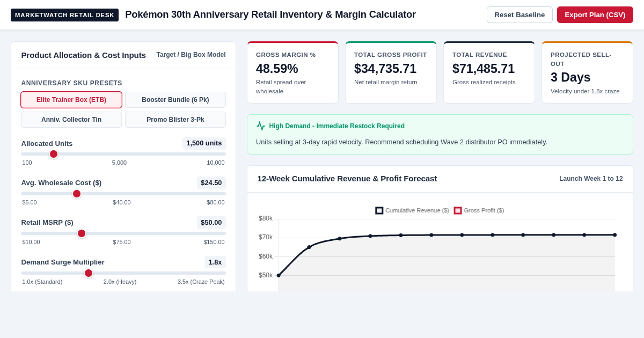Choose the Booster Bundle (6 Pk) preset
This screenshot has height=338, width=644.
pyautogui.click(x=175, y=100)
